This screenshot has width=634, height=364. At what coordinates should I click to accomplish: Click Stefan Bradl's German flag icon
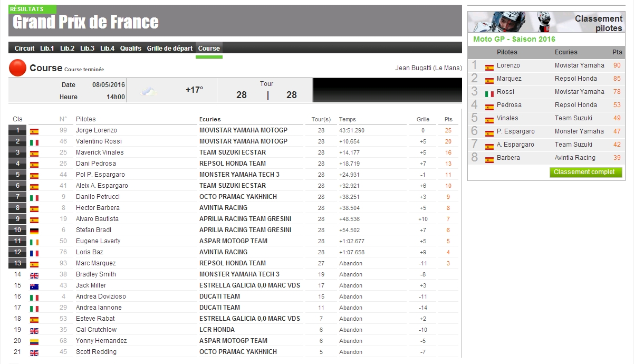pyautogui.click(x=34, y=231)
